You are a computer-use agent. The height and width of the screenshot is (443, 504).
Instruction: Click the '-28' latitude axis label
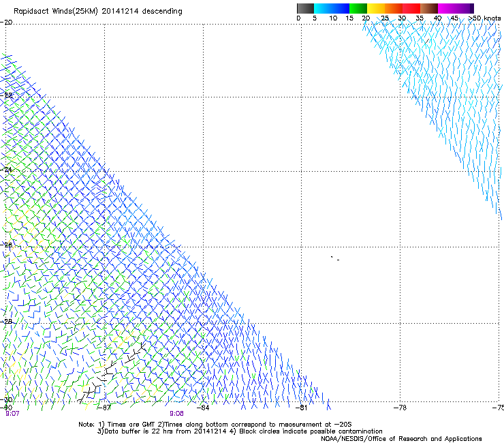[6, 322]
